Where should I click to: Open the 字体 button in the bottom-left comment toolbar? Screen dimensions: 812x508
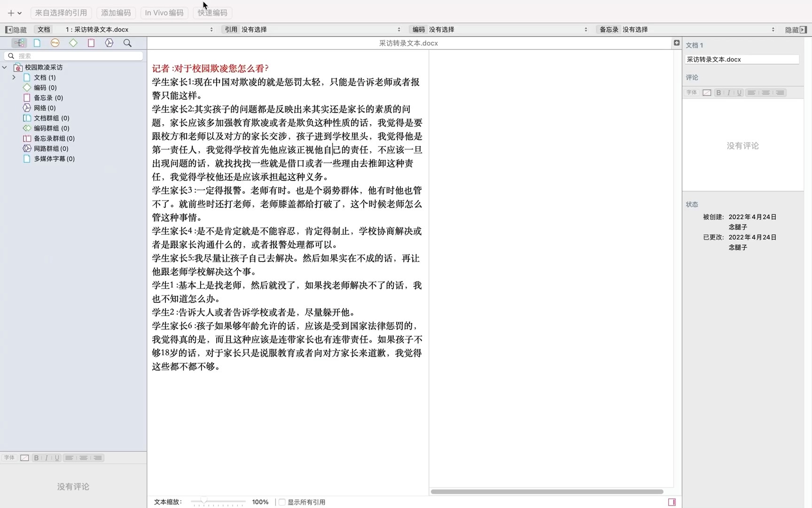click(x=9, y=458)
